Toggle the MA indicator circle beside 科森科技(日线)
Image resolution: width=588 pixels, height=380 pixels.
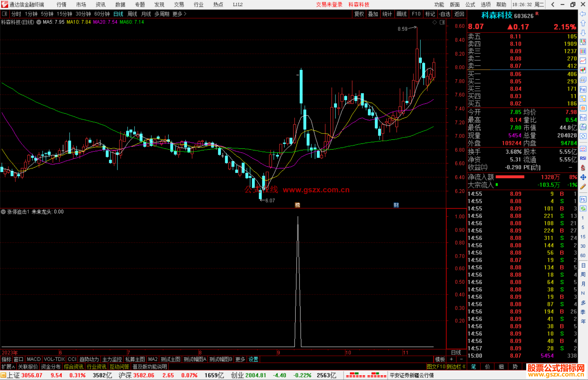[x=39, y=22]
